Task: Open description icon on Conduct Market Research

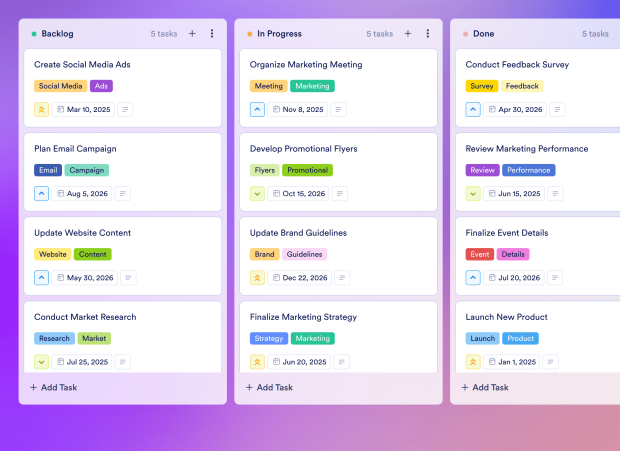Action: pyautogui.click(x=123, y=362)
